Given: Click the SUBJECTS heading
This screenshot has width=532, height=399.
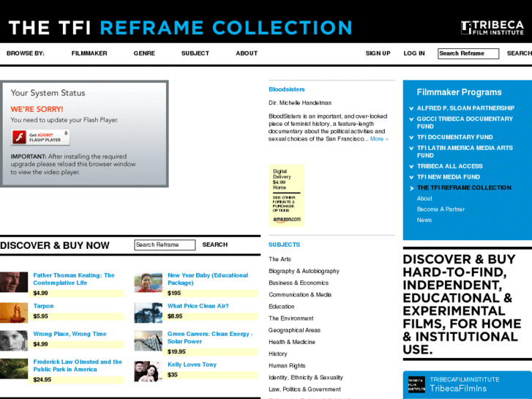Looking at the screenshot, I should click(x=285, y=245).
